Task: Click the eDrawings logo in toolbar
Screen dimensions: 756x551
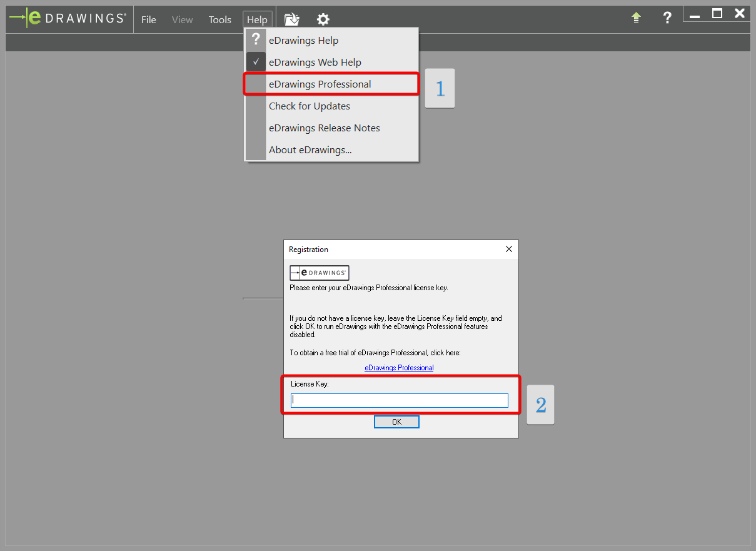Action: point(68,18)
